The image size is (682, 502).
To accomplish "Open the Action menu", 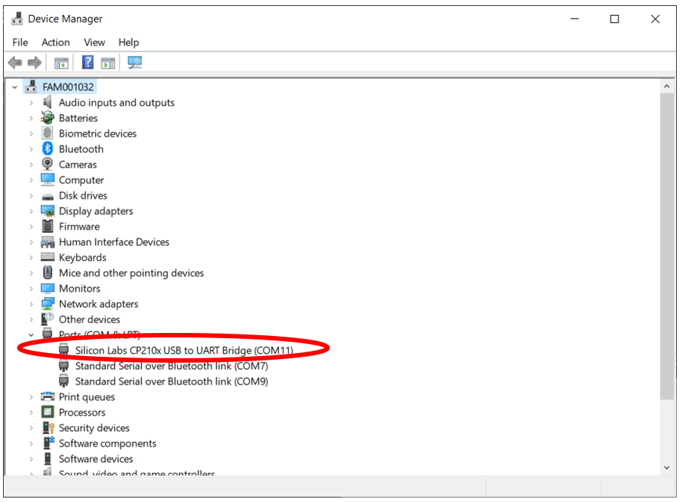I will click(56, 42).
